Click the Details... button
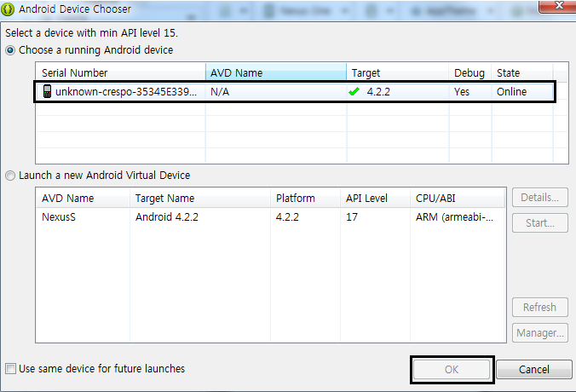The width and height of the screenshot is (576, 392). (x=540, y=198)
